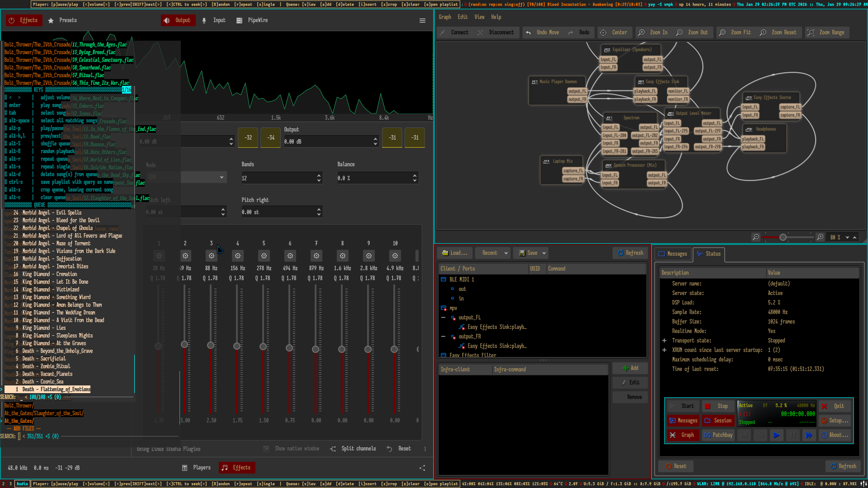Switch to the Messages tab
Viewport: 868px width, 488px height.
(x=673, y=254)
